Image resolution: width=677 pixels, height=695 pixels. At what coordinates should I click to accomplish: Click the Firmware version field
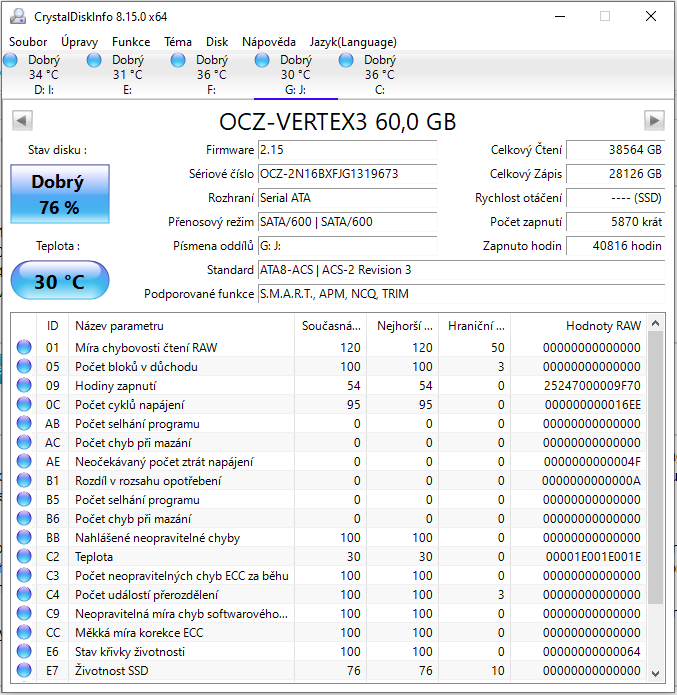click(346, 150)
